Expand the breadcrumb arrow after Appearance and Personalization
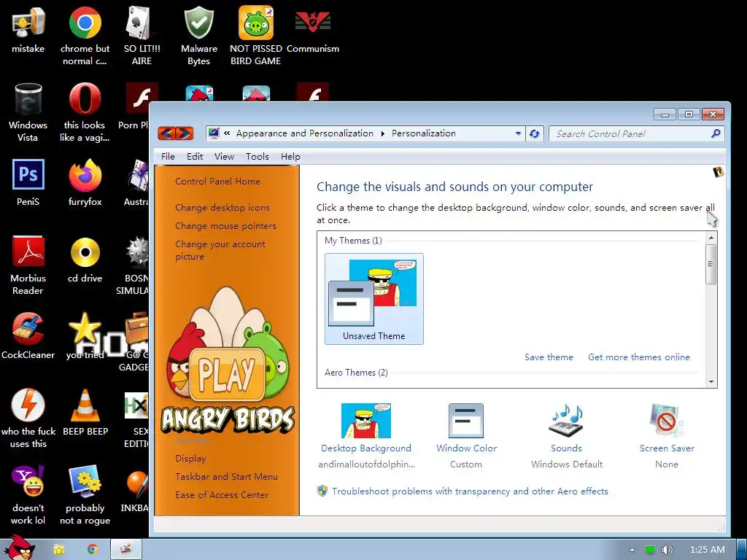747x560 pixels. click(x=382, y=134)
